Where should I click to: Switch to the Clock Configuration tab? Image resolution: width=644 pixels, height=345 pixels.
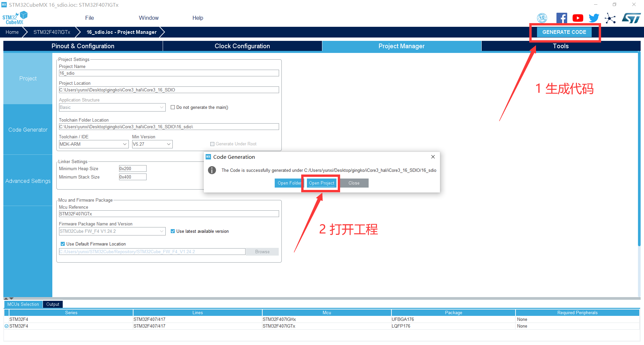[242, 46]
